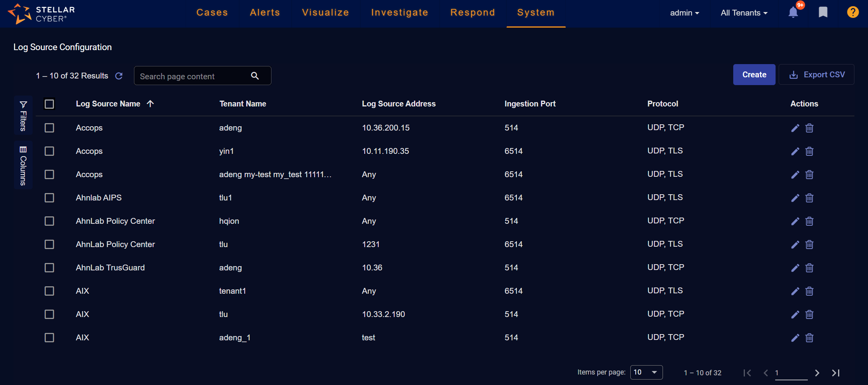
Task: Select all rows with header checkbox
Action: click(49, 104)
